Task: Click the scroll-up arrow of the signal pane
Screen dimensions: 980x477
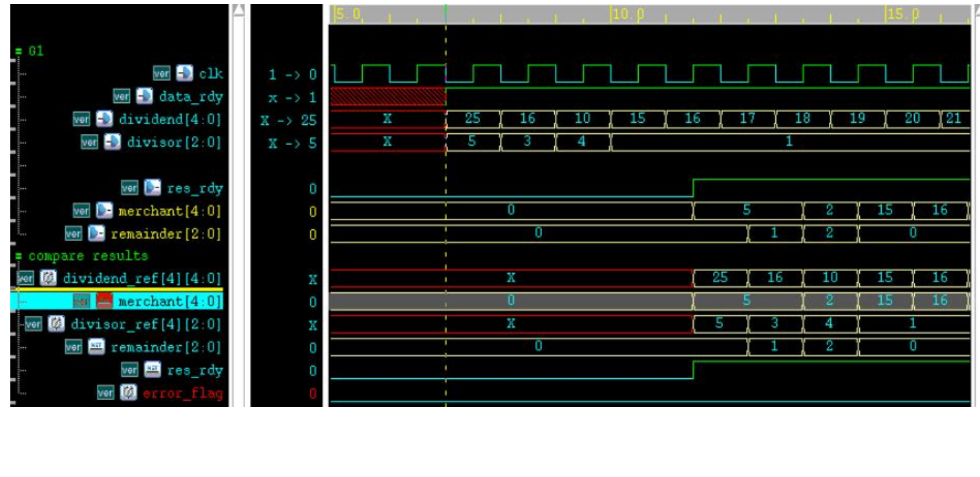Action: click(238, 10)
